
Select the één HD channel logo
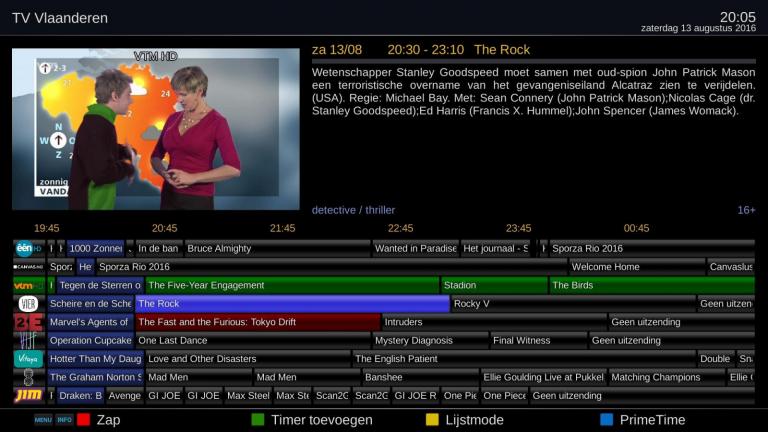(x=28, y=248)
